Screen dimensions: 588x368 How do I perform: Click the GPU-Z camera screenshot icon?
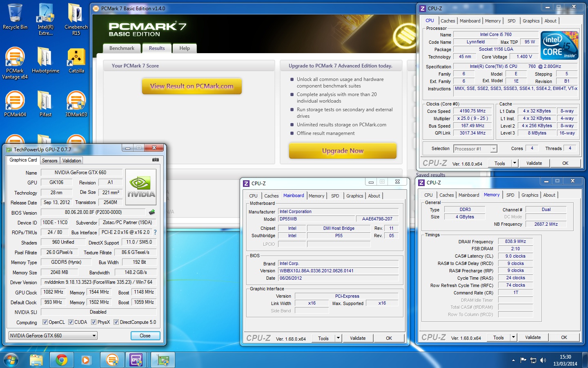click(x=156, y=160)
